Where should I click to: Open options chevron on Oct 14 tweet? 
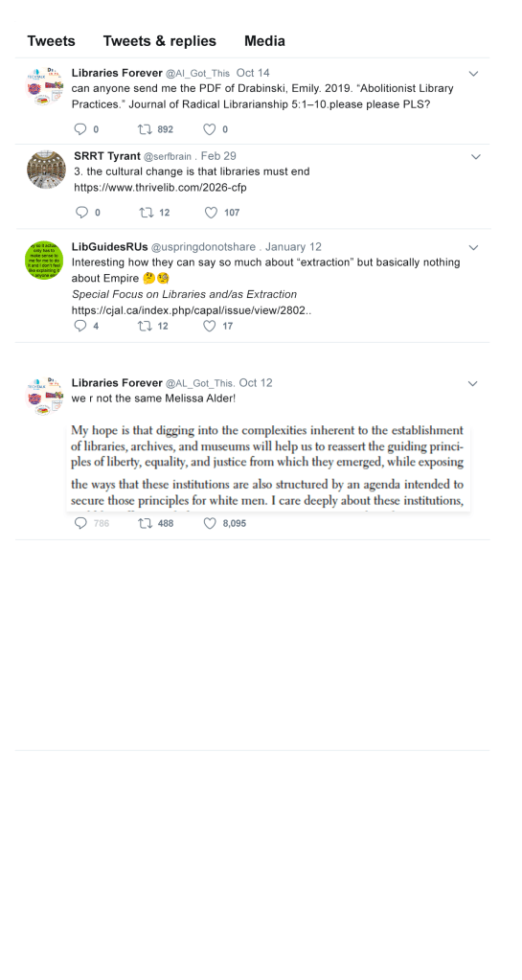pyautogui.click(x=473, y=74)
